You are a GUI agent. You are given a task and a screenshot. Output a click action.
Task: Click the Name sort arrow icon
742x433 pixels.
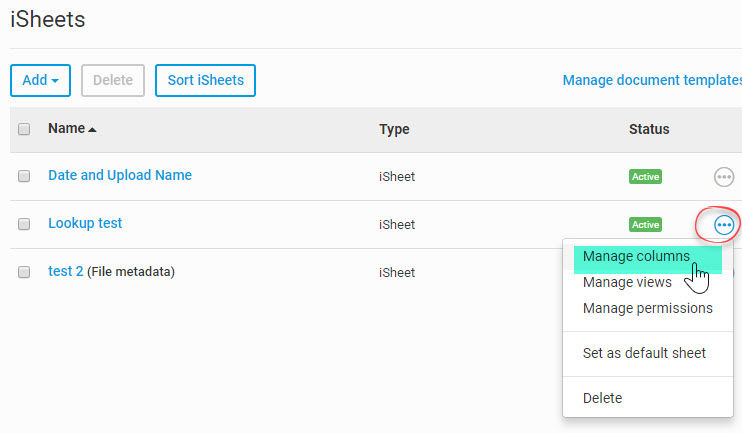click(93, 129)
